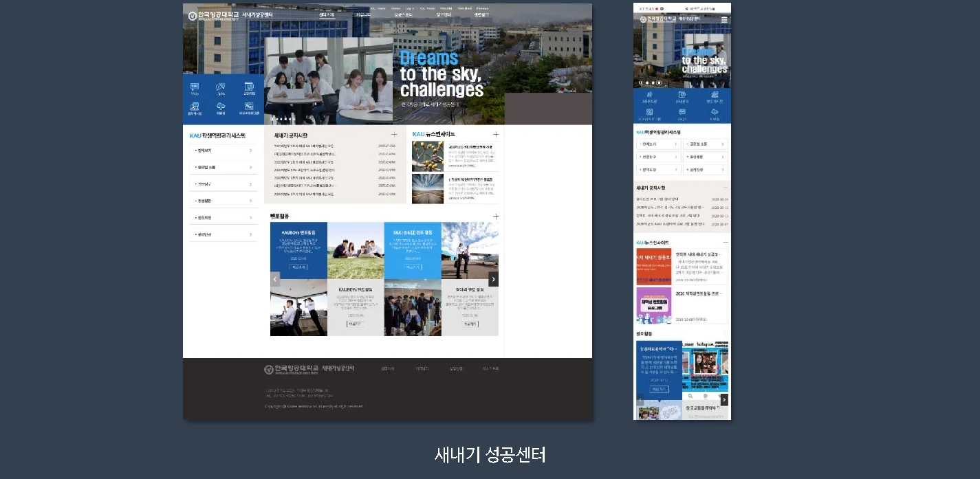Click 바로가기 button on light-blue S&K mentor card
The height and width of the screenshot is (479, 980).
[x=413, y=267]
